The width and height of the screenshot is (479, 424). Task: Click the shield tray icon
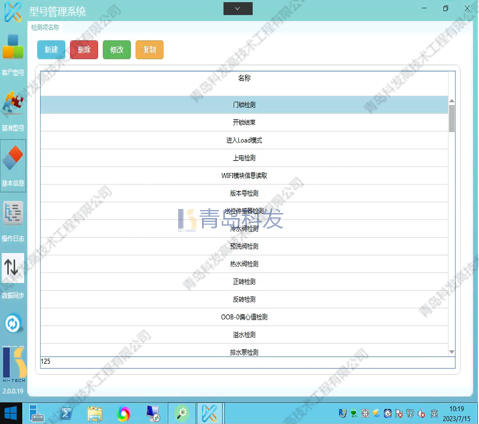(x=342, y=414)
